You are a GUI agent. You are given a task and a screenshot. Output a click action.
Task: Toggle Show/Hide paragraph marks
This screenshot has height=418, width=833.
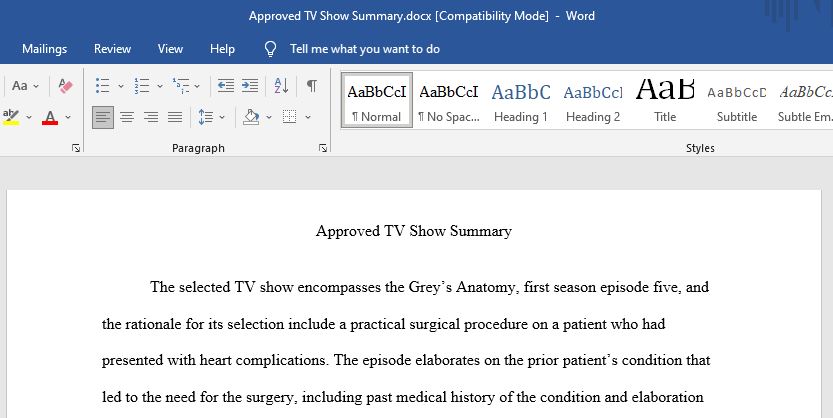point(312,86)
